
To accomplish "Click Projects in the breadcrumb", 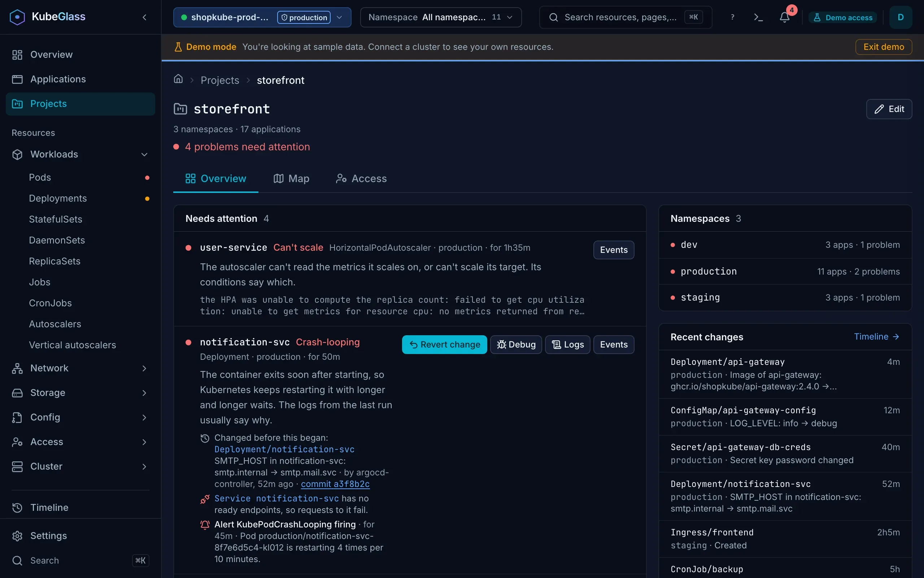I will (220, 80).
